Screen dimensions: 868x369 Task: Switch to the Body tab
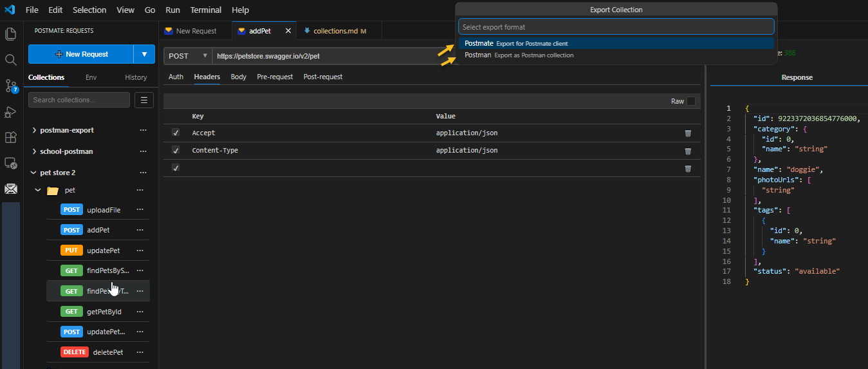click(239, 77)
